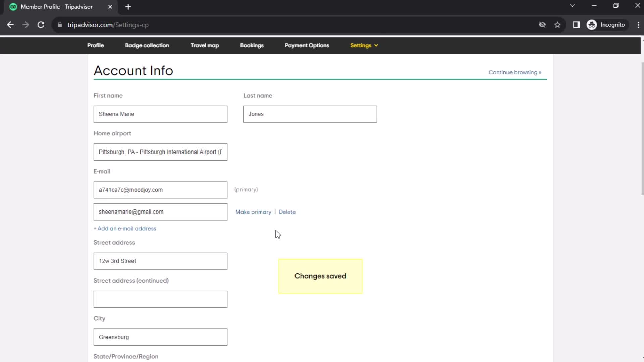Open the Travel map tab

205,45
